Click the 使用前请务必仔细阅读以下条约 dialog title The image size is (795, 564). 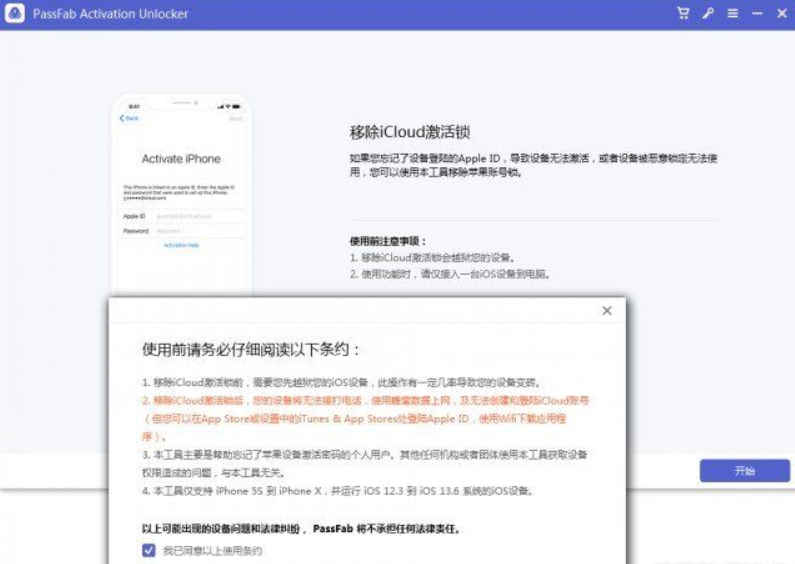(251, 349)
